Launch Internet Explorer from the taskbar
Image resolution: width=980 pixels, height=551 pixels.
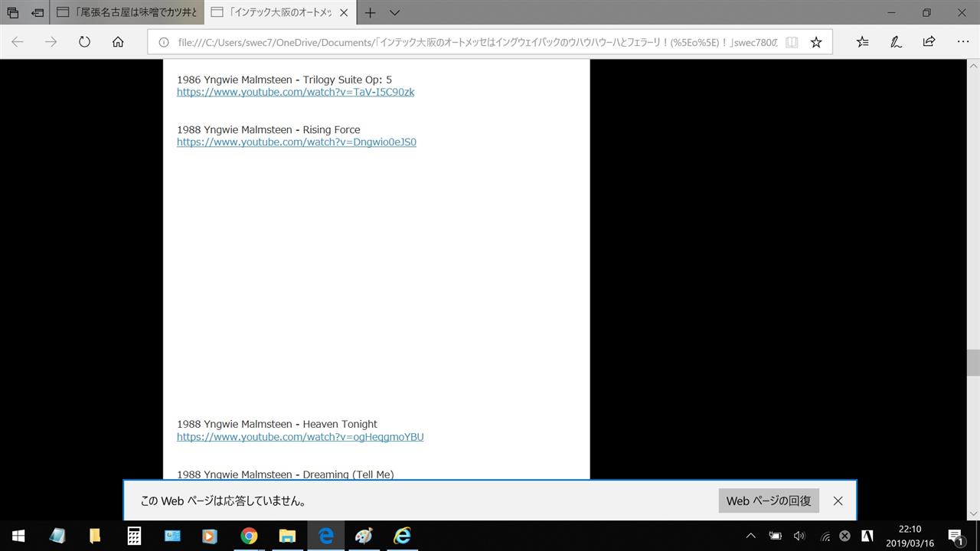point(402,536)
